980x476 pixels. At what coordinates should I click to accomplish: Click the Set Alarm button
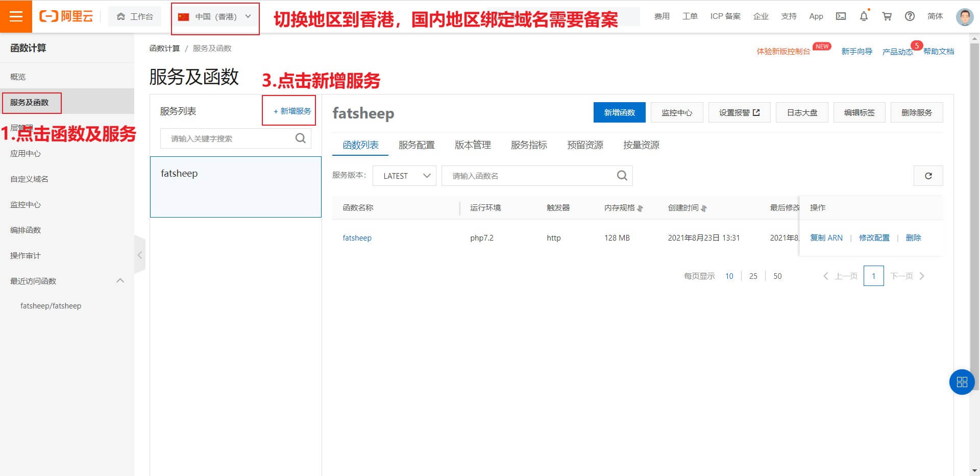coord(739,112)
